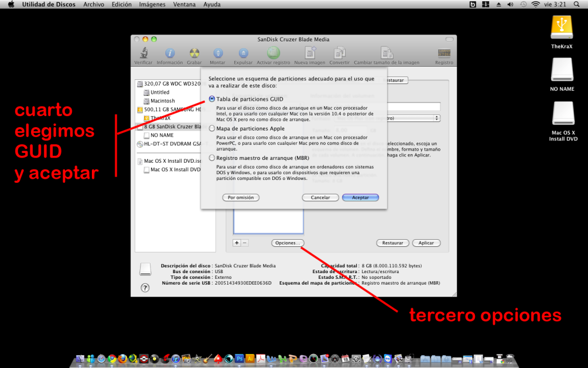Click the plus add partition button
588x368 pixels.
237,243
